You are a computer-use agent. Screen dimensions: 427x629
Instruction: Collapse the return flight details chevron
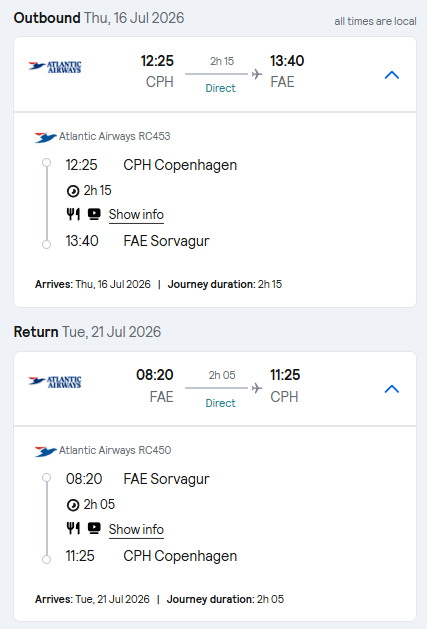tap(392, 389)
